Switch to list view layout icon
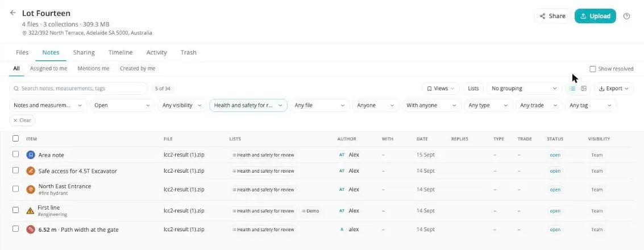644x250 pixels. point(572,88)
